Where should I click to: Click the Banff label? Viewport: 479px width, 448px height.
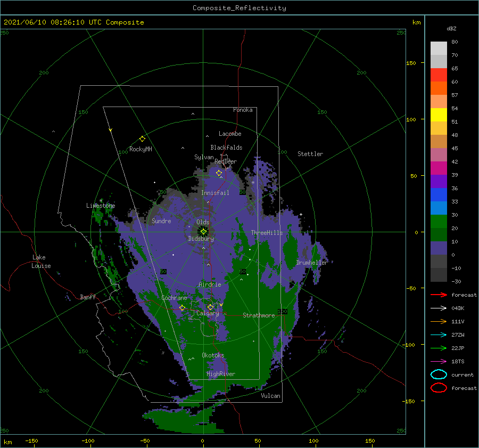click(x=88, y=297)
